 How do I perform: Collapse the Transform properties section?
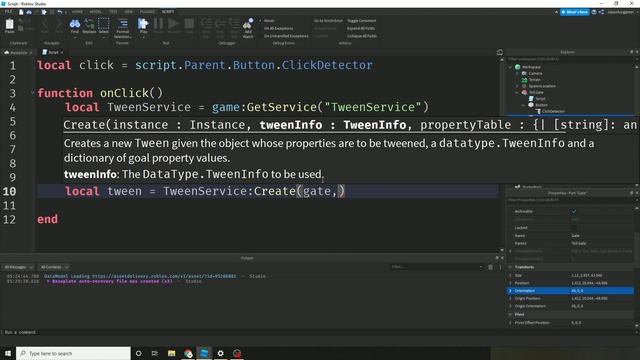point(510,267)
